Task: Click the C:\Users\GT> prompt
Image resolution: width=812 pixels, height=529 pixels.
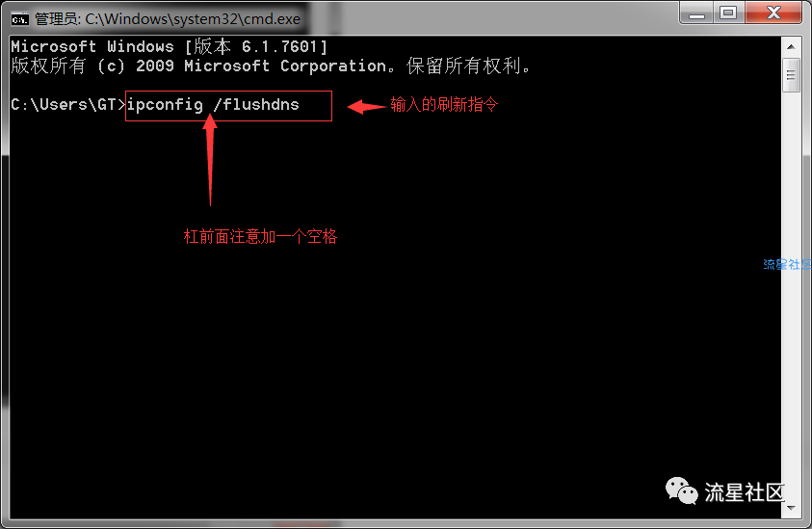Action: [x=67, y=105]
